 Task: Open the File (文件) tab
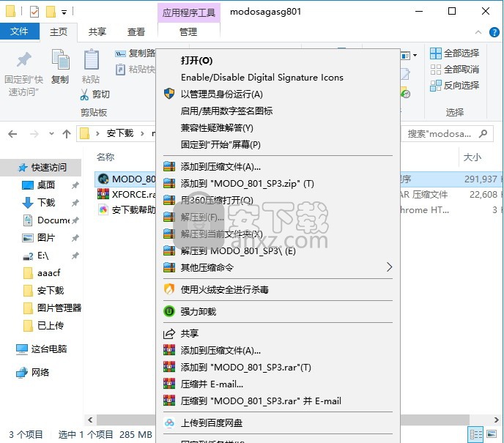pyautogui.click(x=19, y=31)
